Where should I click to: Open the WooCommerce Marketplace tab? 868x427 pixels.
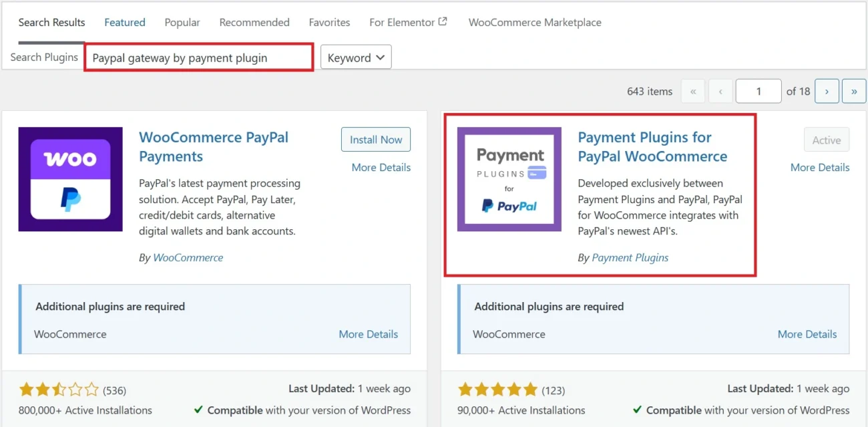click(x=534, y=22)
